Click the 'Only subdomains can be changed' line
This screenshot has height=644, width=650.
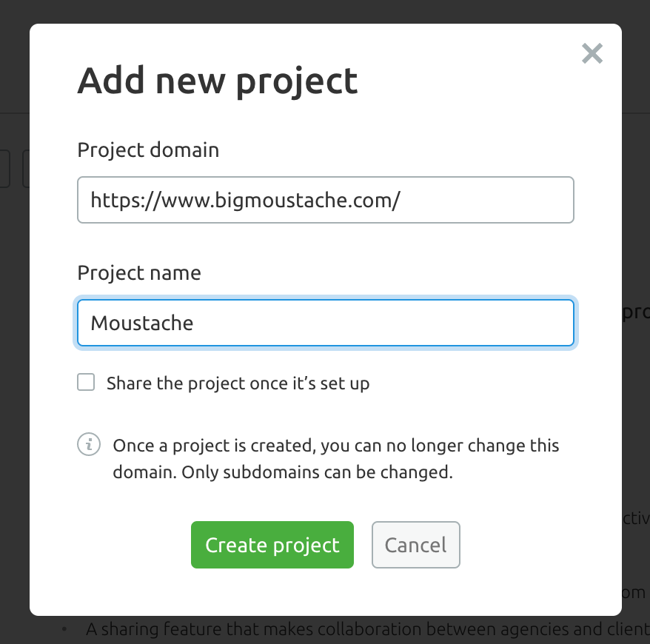[x=317, y=472]
